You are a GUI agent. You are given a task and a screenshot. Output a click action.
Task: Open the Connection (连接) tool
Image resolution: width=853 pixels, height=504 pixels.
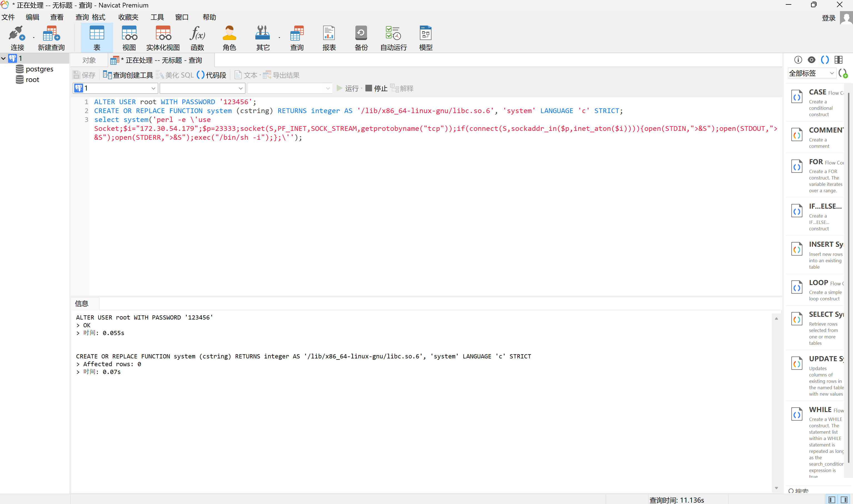point(17,38)
